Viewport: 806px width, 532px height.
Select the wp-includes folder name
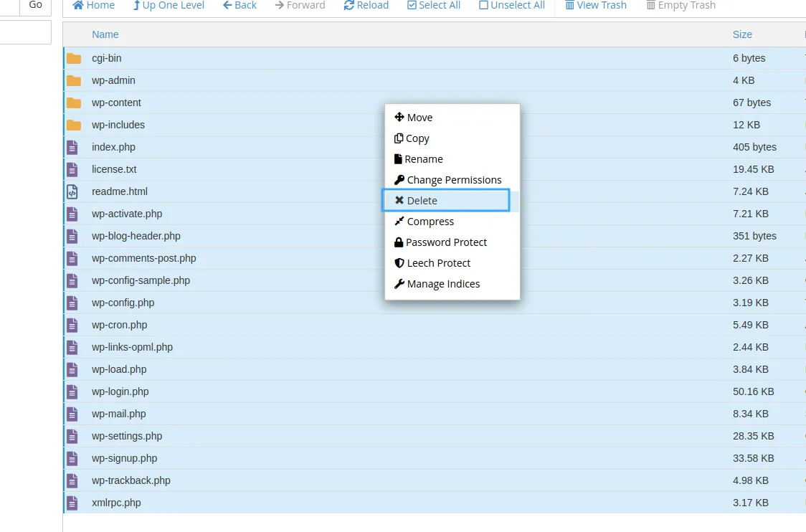(x=118, y=125)
